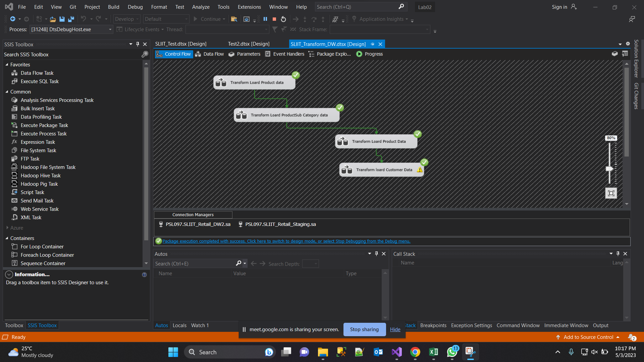Click the zoom Fit to Window icon

611,193
